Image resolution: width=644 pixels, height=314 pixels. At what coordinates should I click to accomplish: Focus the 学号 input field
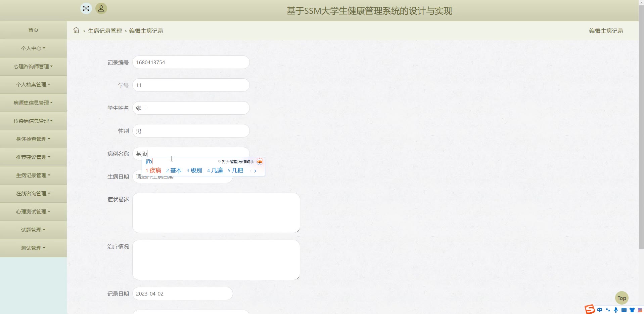[191, 85]
